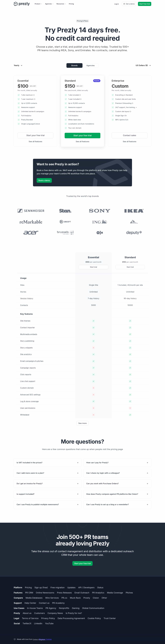
Task: Click info icon beside 'Custom site layout'
Action: coord(130,111)
